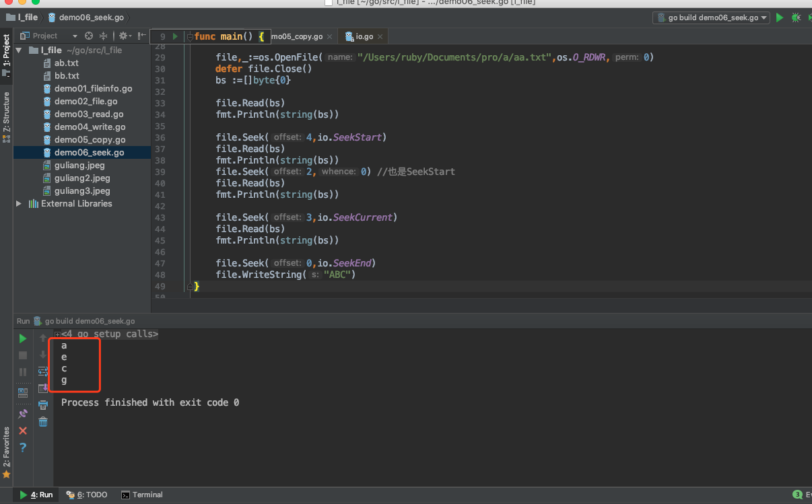
Task: Click the green Run button in the top toolbar
Action: click(780, 17)
